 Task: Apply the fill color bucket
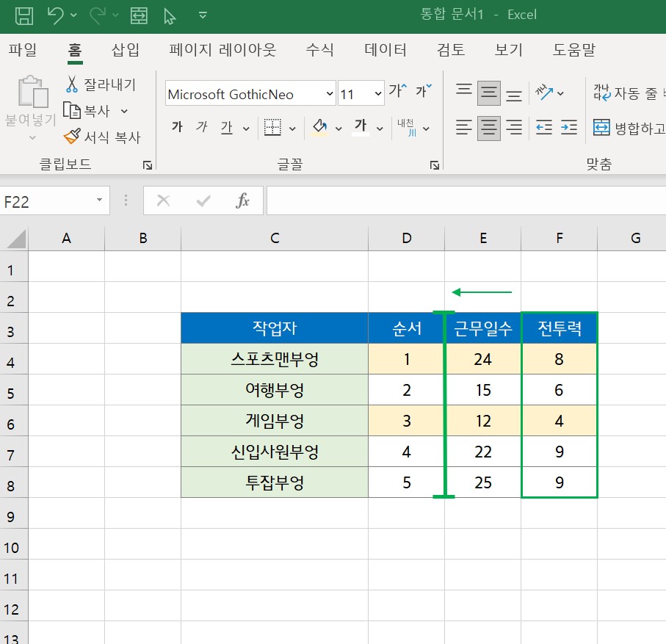click(x=320, y=127)
